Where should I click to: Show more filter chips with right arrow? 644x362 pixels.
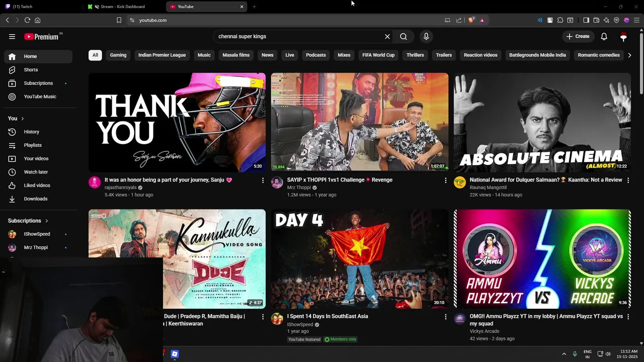629,55
